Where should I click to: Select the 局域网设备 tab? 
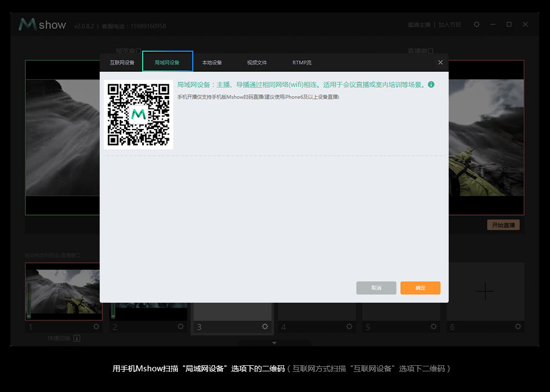click(x=167, y=62)
